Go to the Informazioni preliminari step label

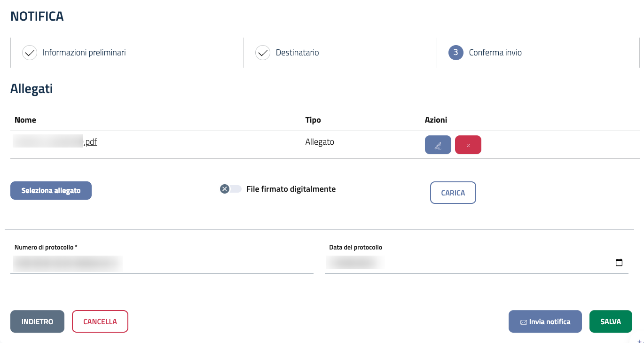pyautogui.click(x=84, y=53)
